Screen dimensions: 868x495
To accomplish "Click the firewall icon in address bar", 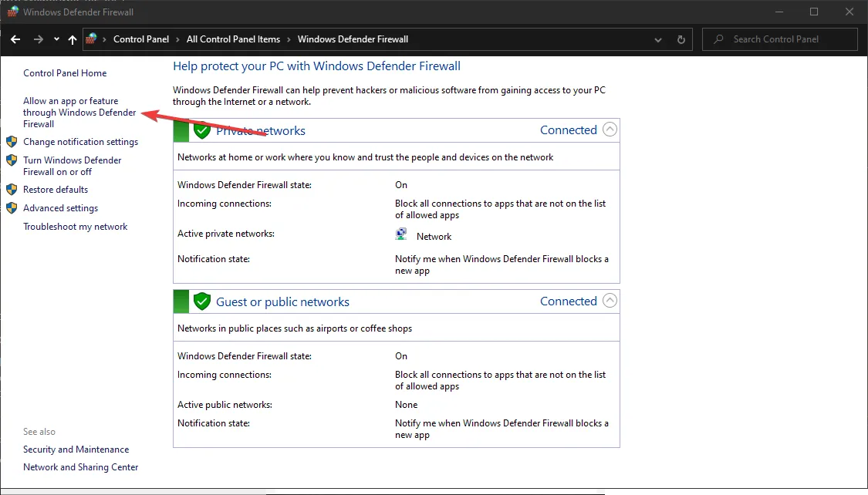I will 92,39.
